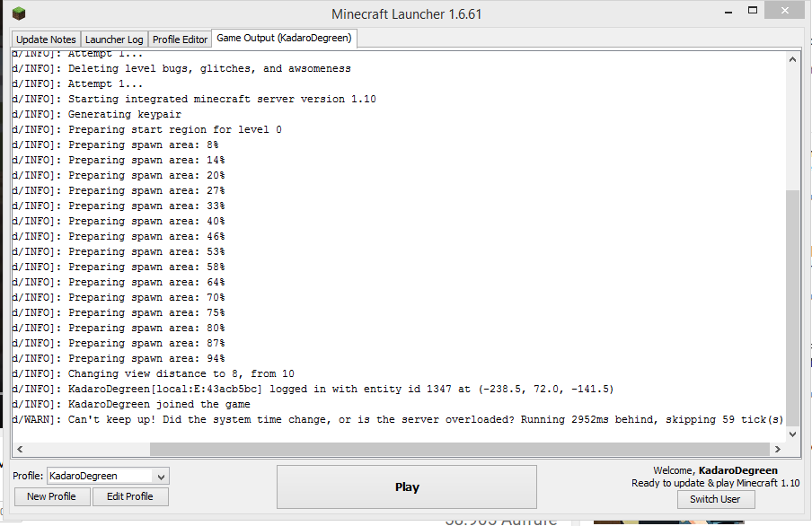
Task: Click the Switch User button
Action: [715, 499]
